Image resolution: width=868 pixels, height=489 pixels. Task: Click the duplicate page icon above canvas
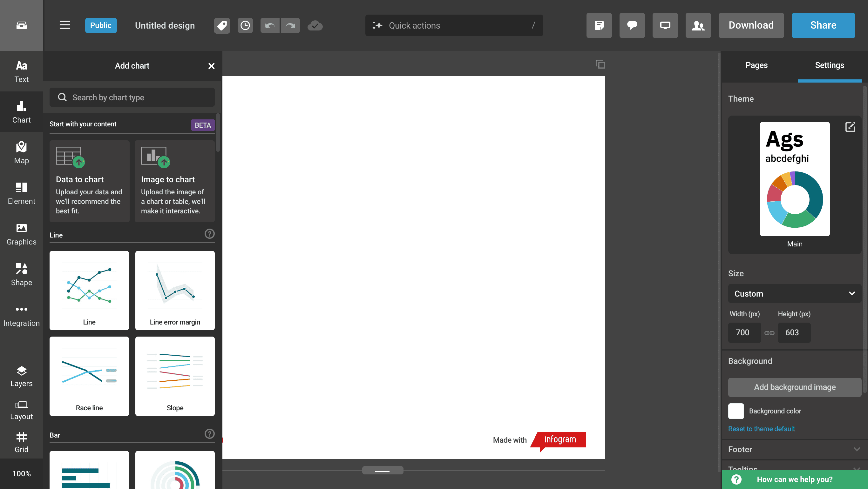(600, 64)
